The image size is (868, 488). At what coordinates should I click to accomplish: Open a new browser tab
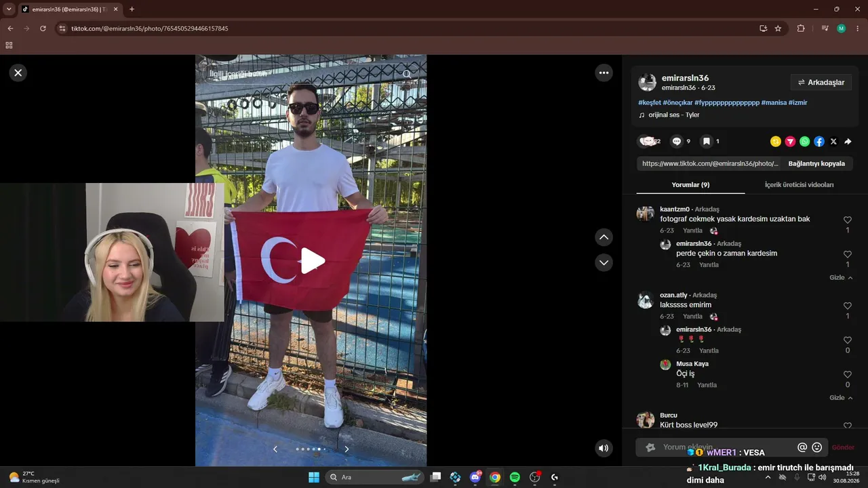click(132, 9)
